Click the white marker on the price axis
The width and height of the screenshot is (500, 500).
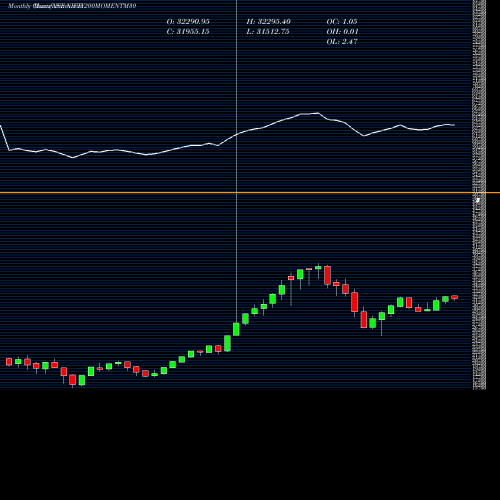(x=478, y=200)
